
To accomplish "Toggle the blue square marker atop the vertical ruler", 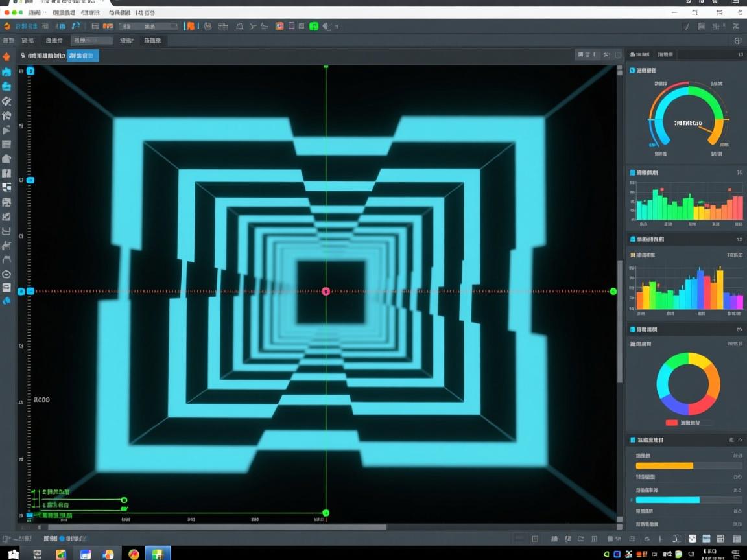I will [x=30, y=70].
